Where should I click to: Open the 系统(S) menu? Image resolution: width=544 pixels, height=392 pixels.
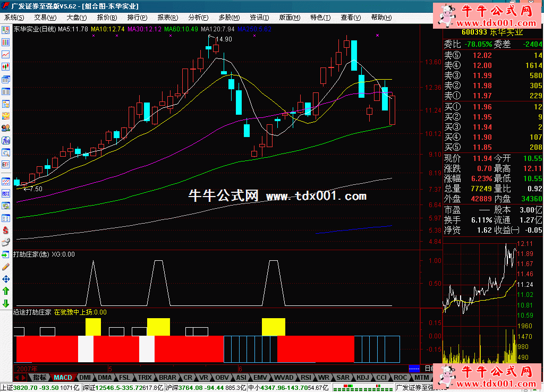[14, 18]
